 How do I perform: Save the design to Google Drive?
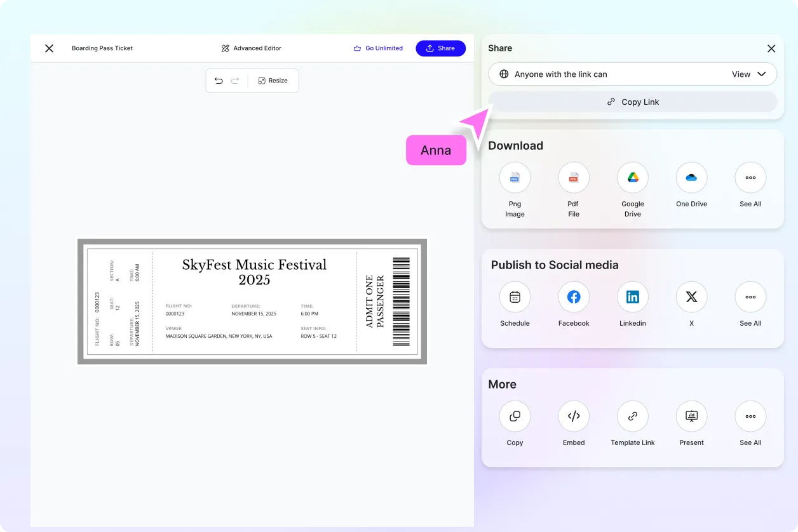(632, 178)
